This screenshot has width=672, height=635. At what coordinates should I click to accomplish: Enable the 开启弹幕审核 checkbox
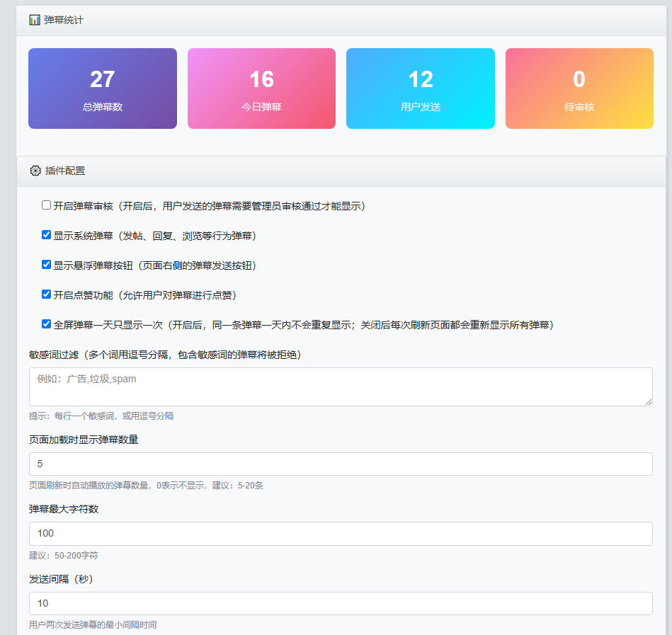click(x=47, y=205)
